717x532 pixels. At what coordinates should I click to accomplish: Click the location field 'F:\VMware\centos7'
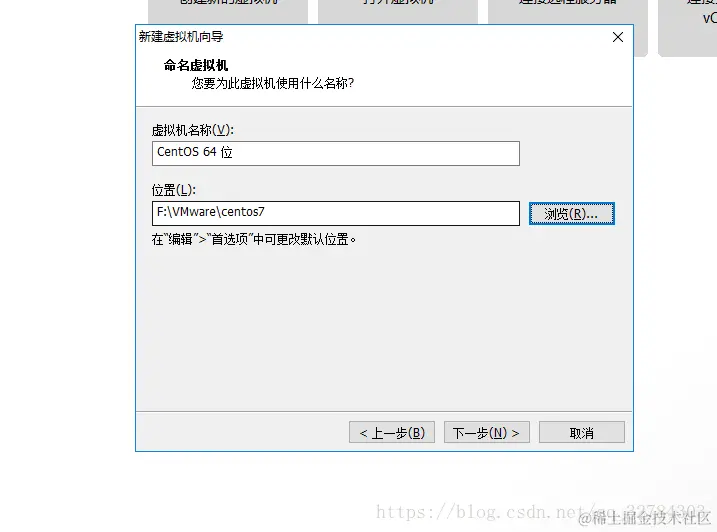(336, 213)
